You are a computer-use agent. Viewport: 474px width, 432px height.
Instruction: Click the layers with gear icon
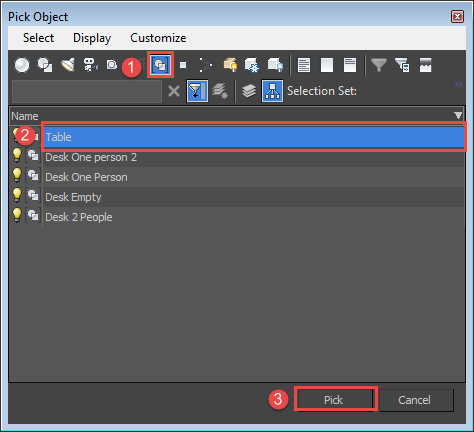(x=220, y=91)
